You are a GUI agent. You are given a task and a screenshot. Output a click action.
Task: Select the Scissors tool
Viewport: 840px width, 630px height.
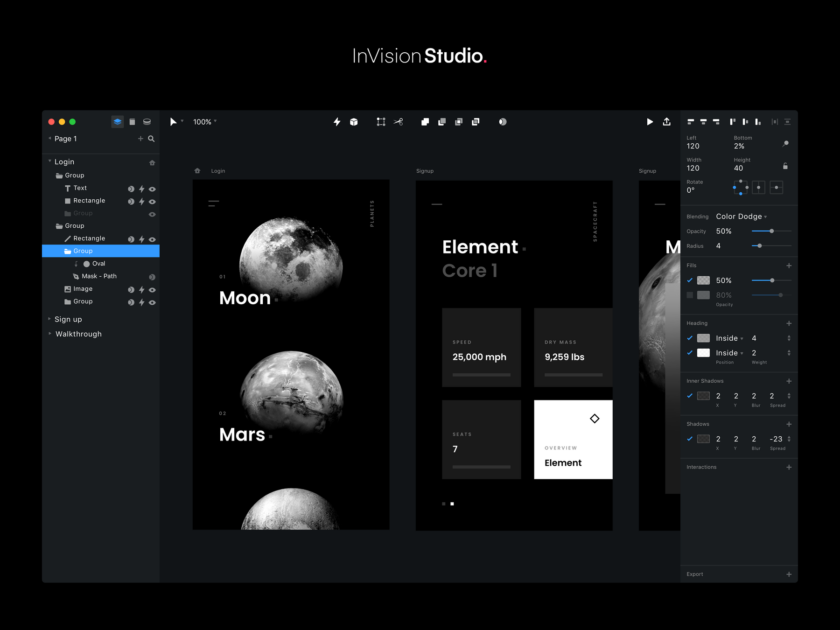coord(399,121)
